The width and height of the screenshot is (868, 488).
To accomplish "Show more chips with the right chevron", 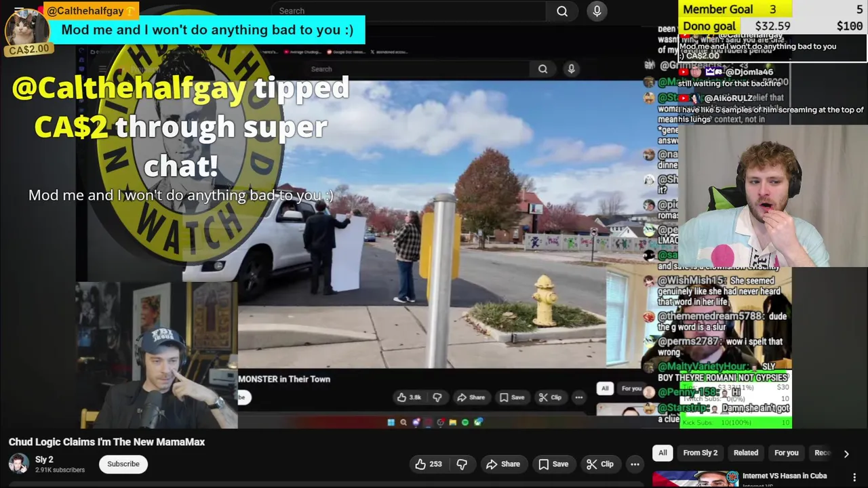I will click(x=846, y=453).
